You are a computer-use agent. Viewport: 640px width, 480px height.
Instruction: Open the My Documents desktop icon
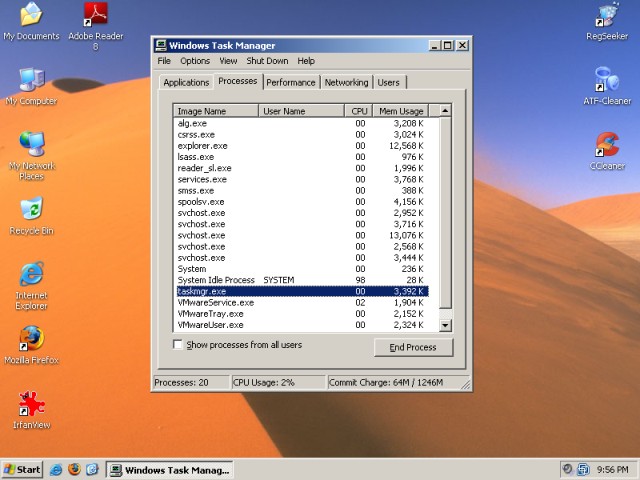click(31, 21)
